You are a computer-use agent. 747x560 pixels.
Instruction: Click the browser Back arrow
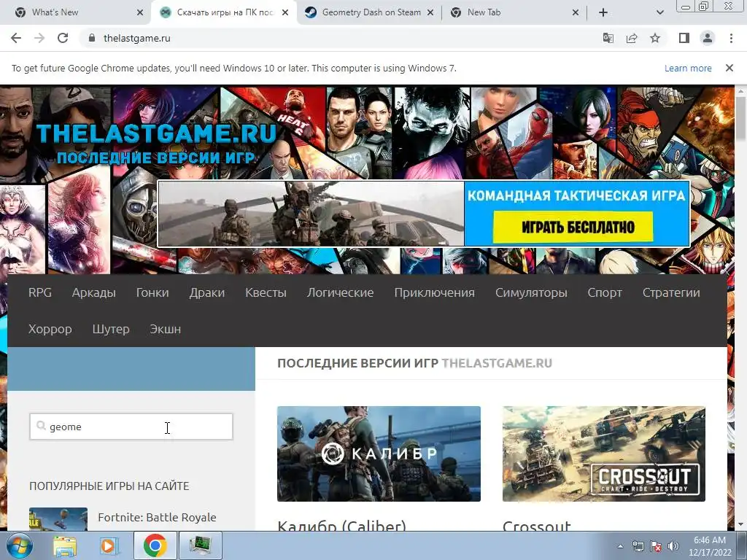point(16,38)
